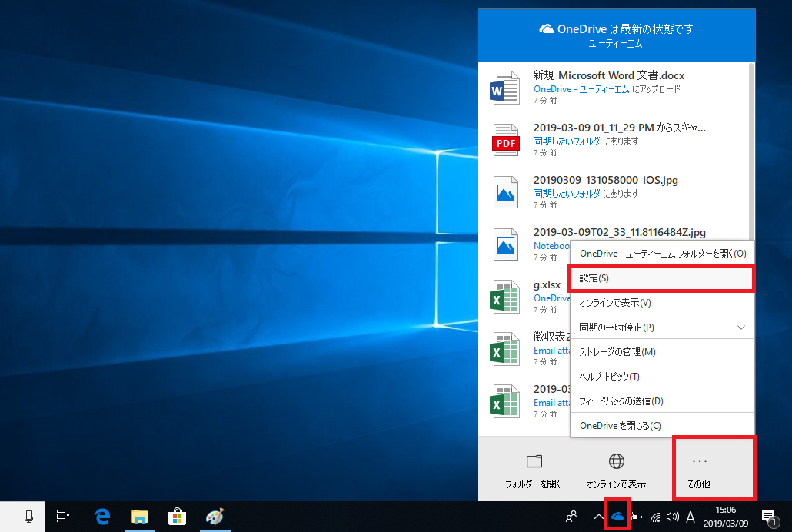792x532 pixels.
Task: Open the OneDrive cloud icon in the system tray
Action: [617, 517]
